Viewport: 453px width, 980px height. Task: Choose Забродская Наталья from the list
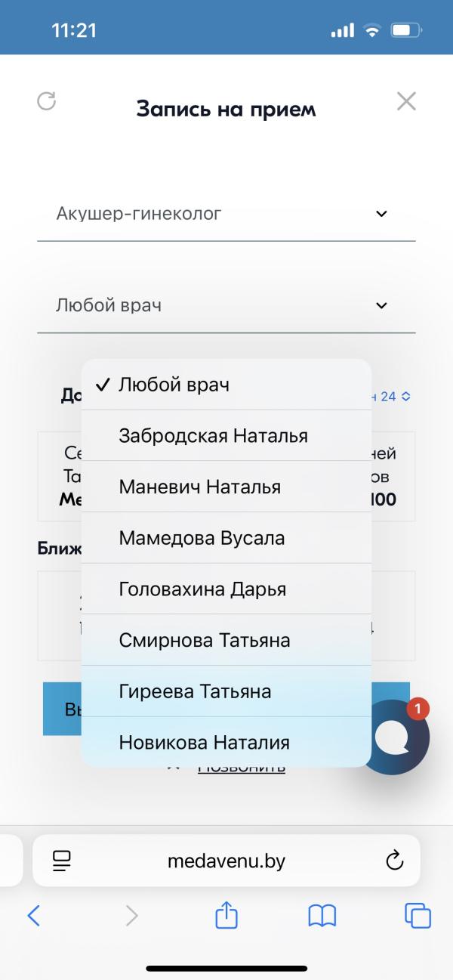coord(226,436)
